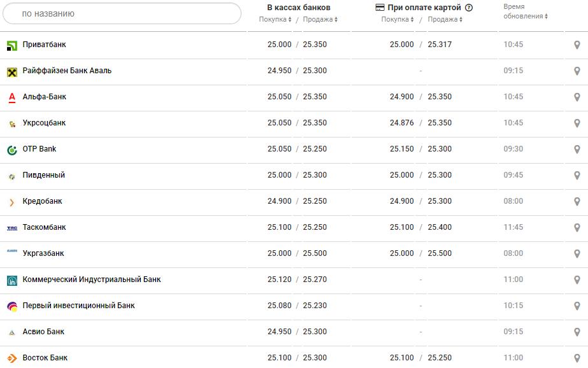
Task: Click the Кредобанк orange chevron logo
Action: tap(12, 202)
